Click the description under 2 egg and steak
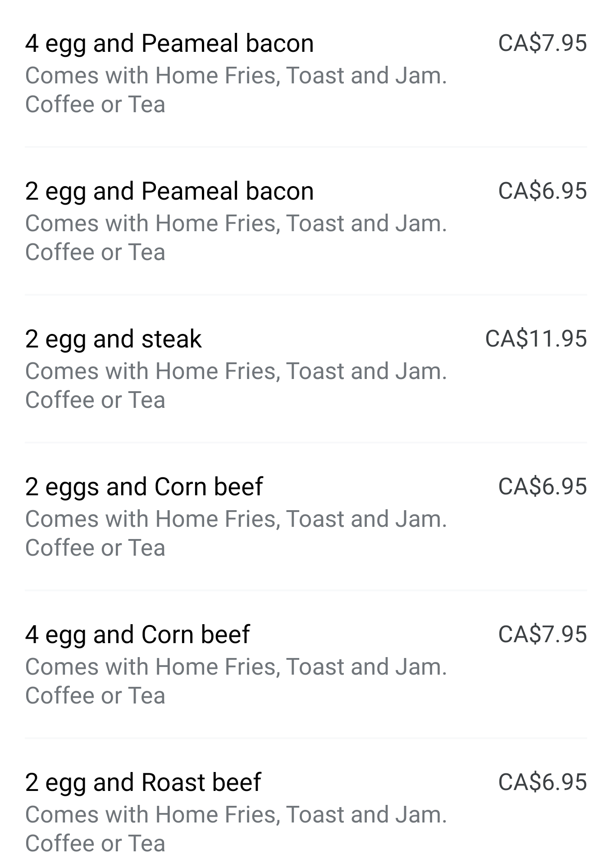The width and height of the screenshot is (607, 868). pos(236,385)
